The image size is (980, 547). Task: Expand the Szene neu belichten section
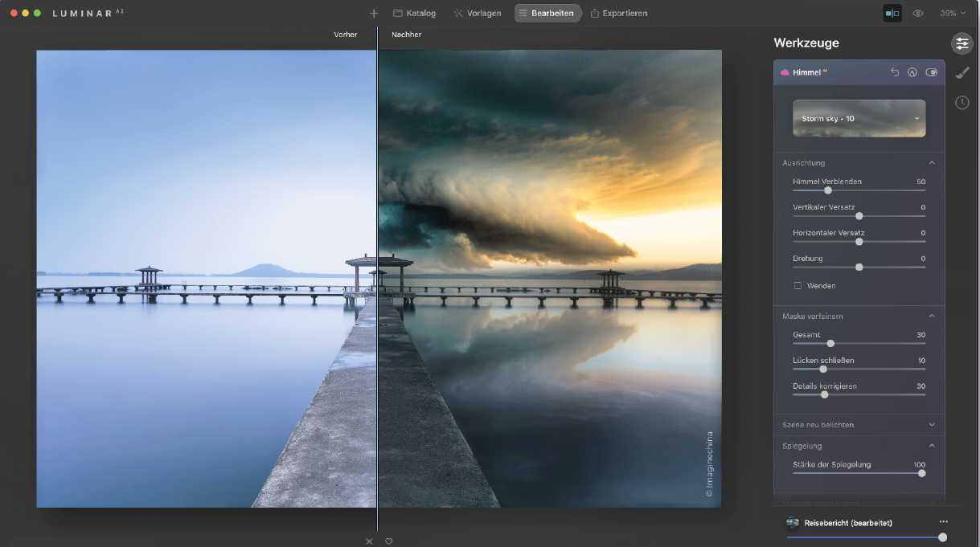[932, 425]
